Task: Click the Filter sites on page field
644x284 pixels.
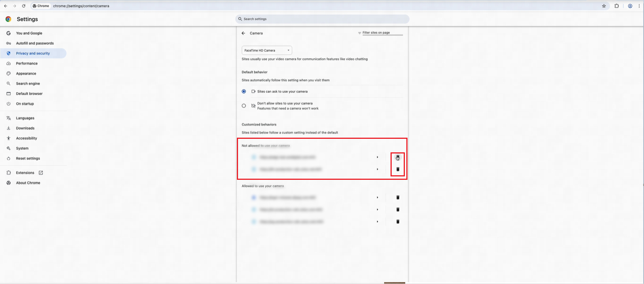Action: pyautogui.click(x=382, y=33)
